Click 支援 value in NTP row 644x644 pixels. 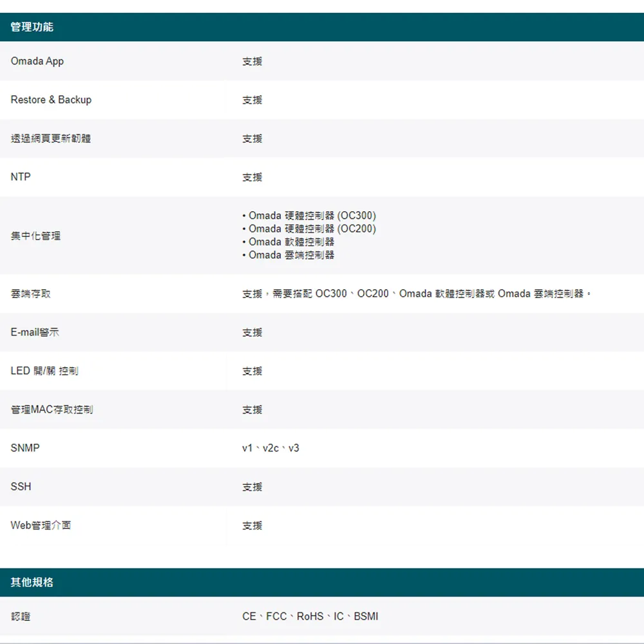pyautogui.click(x=252, y=177)
